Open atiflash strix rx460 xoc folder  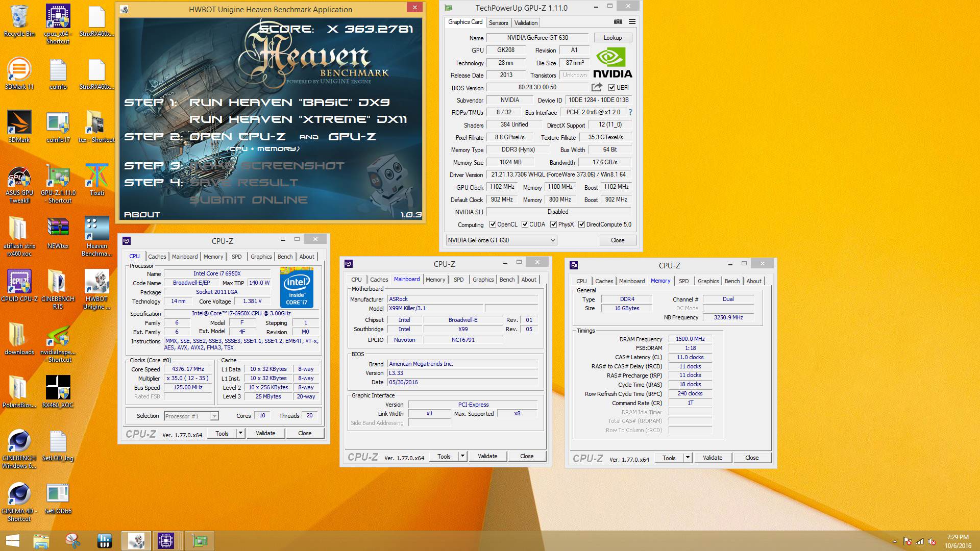click(x=19, y=236)
